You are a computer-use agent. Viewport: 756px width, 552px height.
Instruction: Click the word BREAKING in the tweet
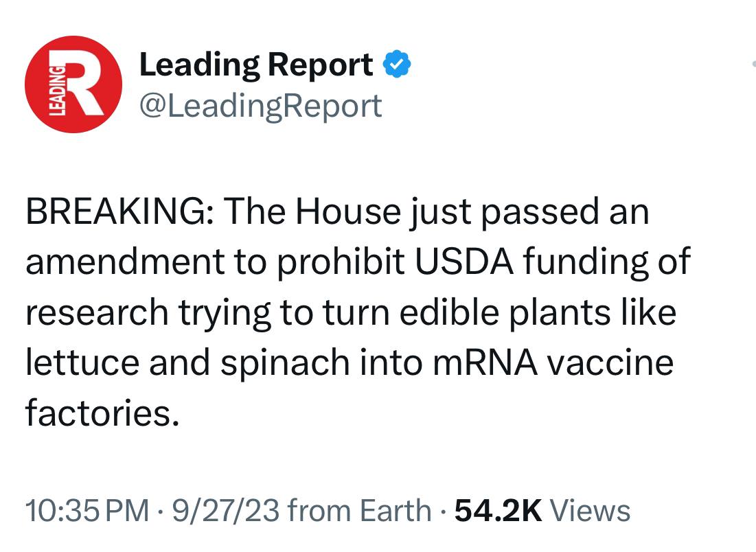click(117, 211)
